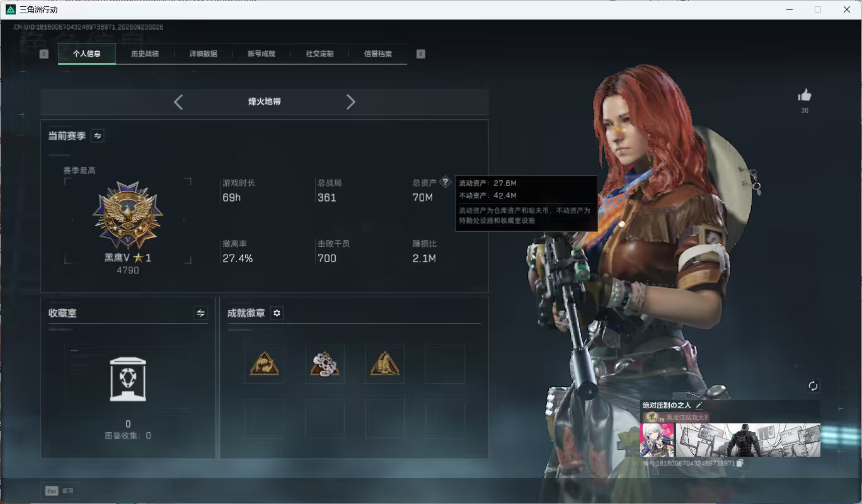This screenshot has height=504, width=862.
Task: Open the 历史战绩 tab
Action: [x=145, y=54]
